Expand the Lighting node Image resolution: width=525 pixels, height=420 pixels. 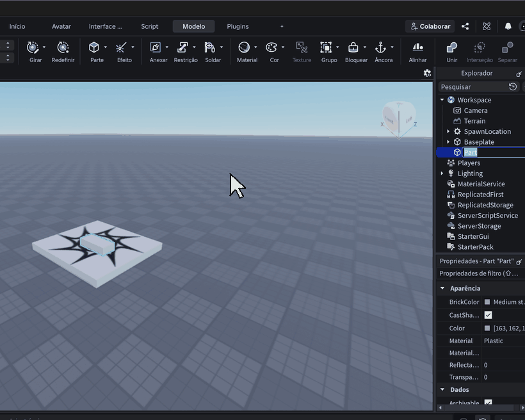click(442, 174)
